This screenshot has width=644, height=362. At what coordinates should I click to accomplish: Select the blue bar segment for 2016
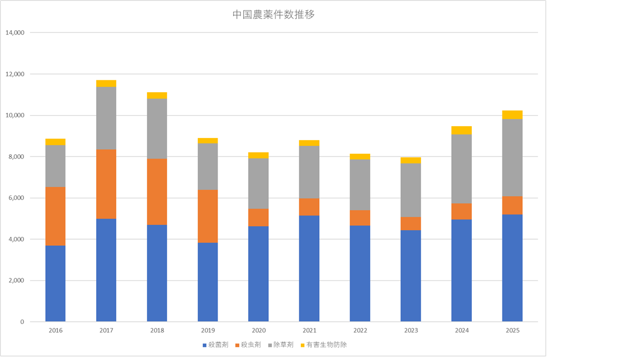click(x=55, y=283)
